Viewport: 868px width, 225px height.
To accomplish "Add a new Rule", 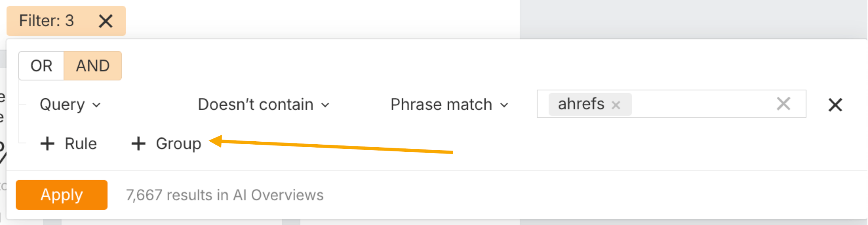I will pyautogui.click(x=81, y=144).
